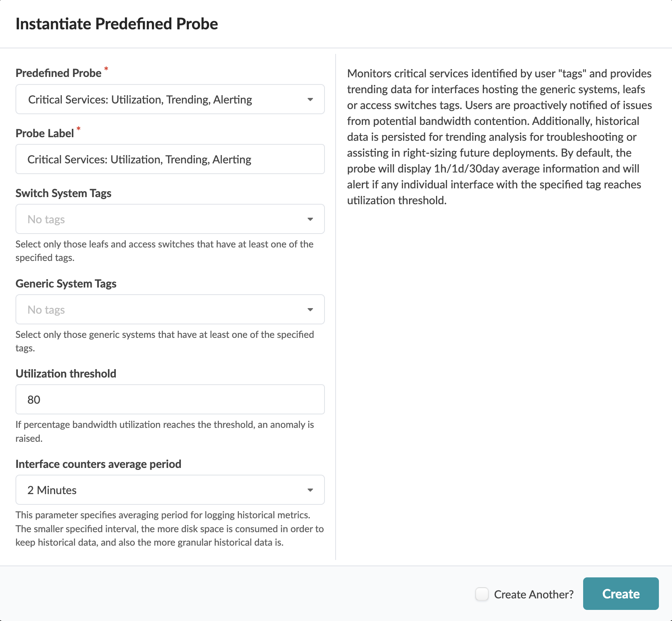Image resolution: width=672 pixels, height=621 pixels.
Task: Open Generic System Tags 'No tags' selector
Action: [x=159, y=310]
